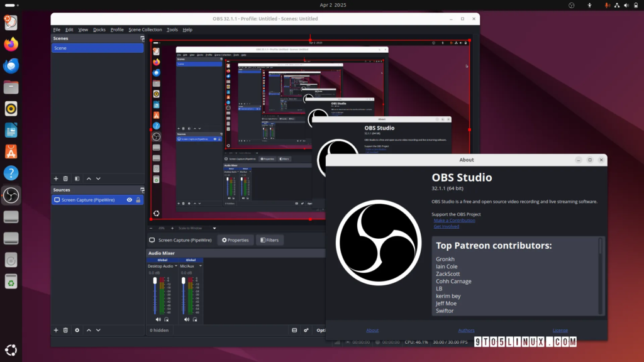Open system volume tray icon
644x362 pixels.
(626, 5)
